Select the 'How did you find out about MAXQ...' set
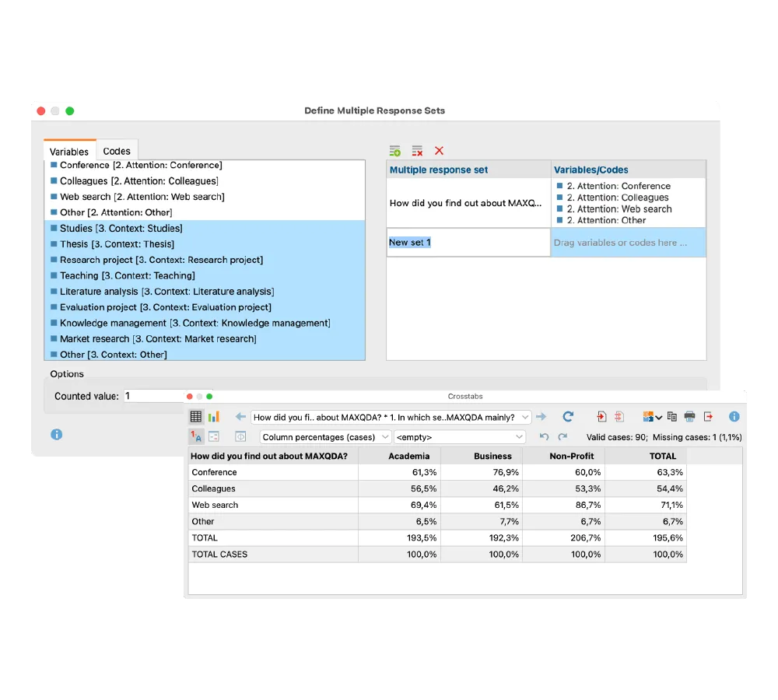The height and width of the screenshot is (700, 778). click(468, 203)
